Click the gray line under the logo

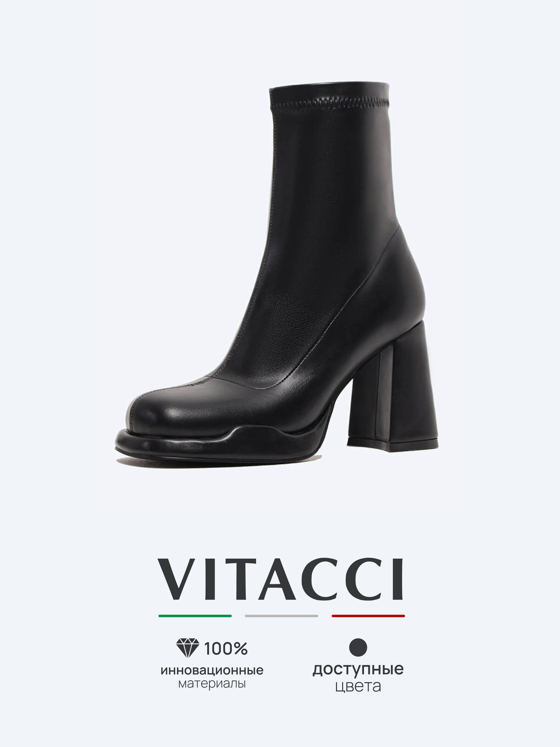coord(281,616)
